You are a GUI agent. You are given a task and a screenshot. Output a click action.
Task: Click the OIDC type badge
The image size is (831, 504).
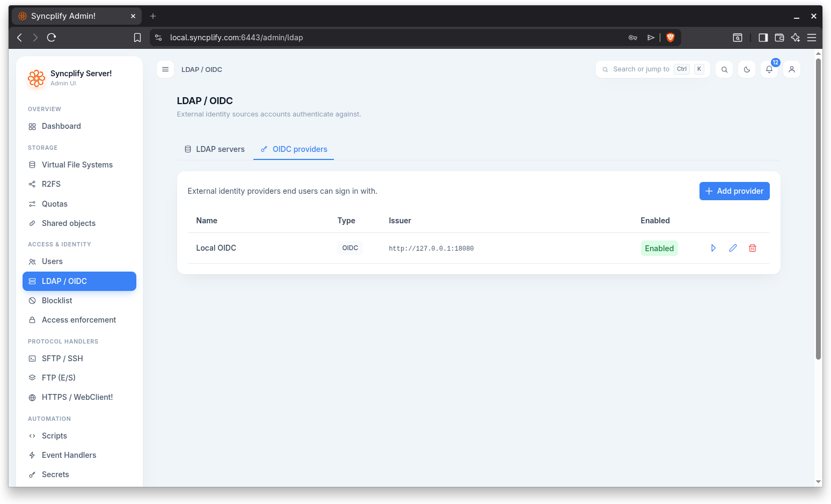click(350, 248)
